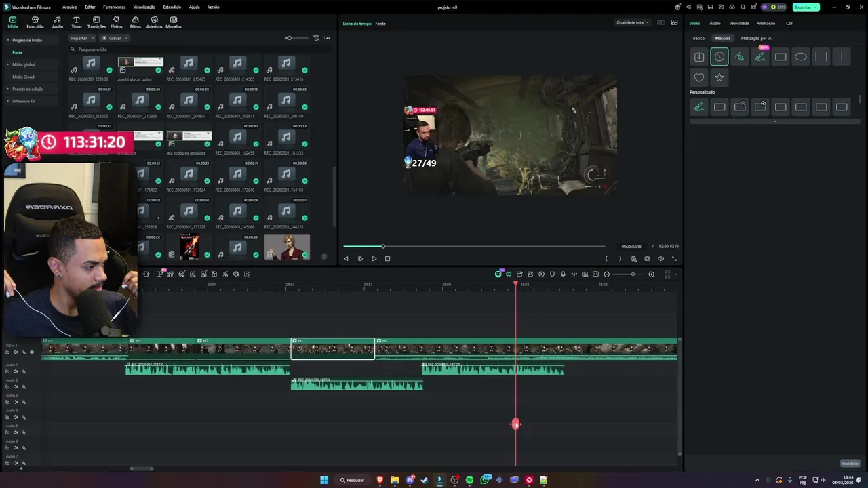The height and width of the screenshot is (488, 868).
Task: Switch to the Matização por IA sub-tab
Action: pos(756,38)
